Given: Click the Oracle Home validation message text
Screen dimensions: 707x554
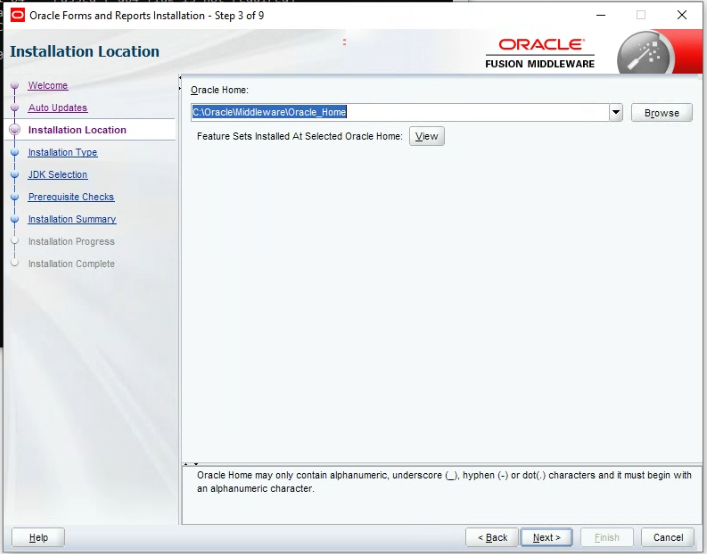Looking at the screenshot, I should (444, 482).
